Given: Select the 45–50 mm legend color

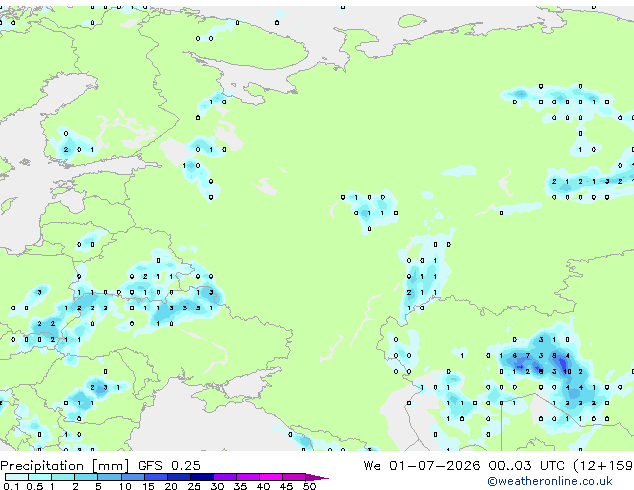Looking at the screenshot, I should [294, 477].
